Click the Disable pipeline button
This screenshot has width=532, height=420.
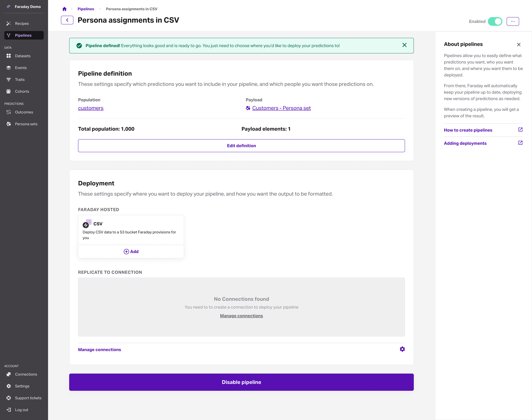pos(241,382)
